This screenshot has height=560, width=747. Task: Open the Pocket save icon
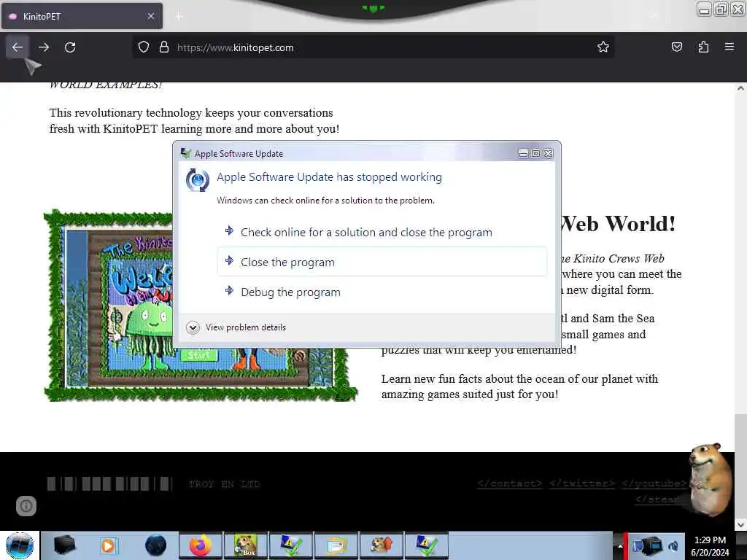tap(676, 47)
